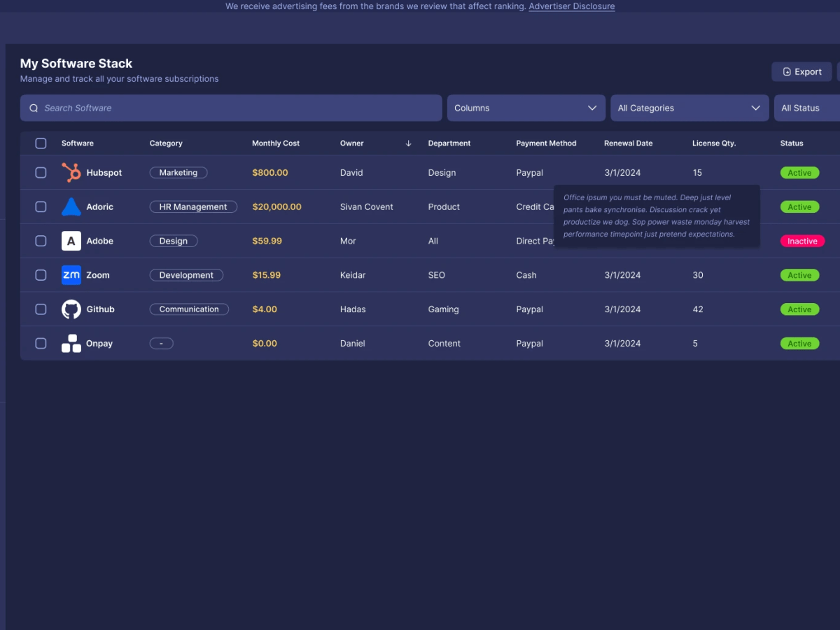Open the All Status dropdown
The height and width of the screenshot is (630, 840).
(x=807, y=108)
